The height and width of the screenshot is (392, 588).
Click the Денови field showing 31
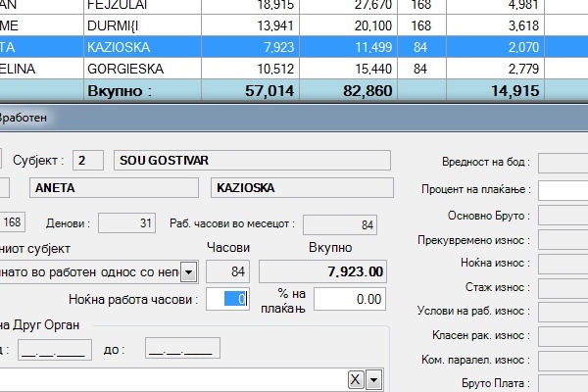pyautogui.click(x=125, y=222)
